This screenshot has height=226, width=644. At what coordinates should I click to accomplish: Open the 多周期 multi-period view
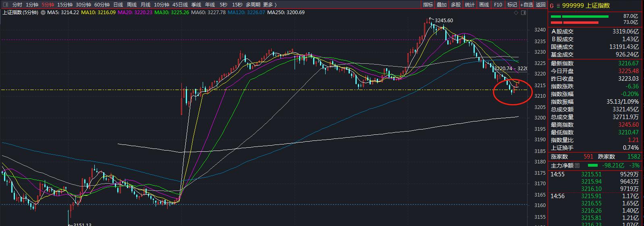pyautogui.click(x=253, y=5)
